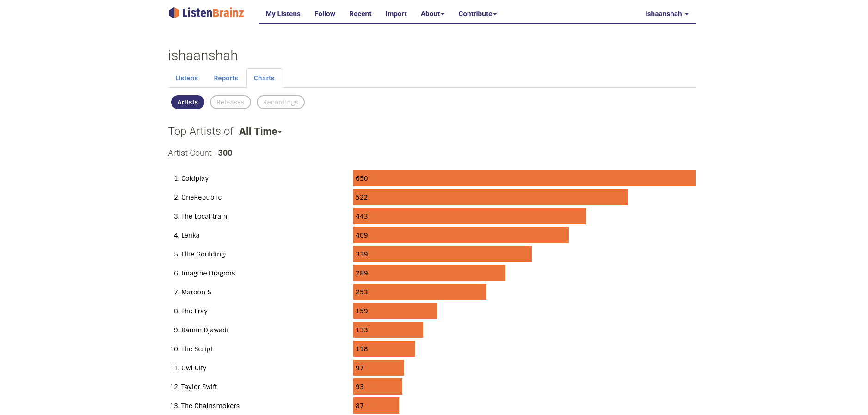Click the Artist Count 300 text
868x415 pixels.
(x=200, y=153)
